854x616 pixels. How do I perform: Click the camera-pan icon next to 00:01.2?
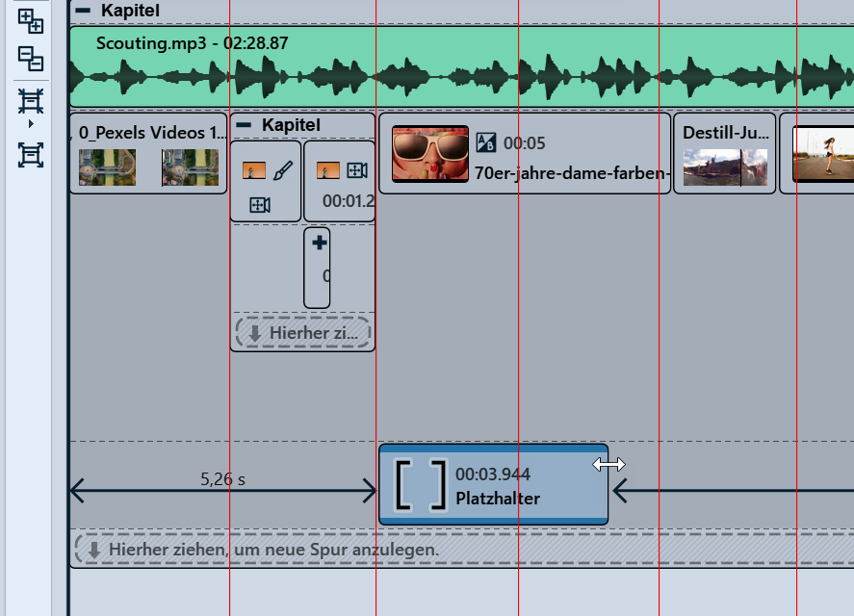click(x=356, y=170)
